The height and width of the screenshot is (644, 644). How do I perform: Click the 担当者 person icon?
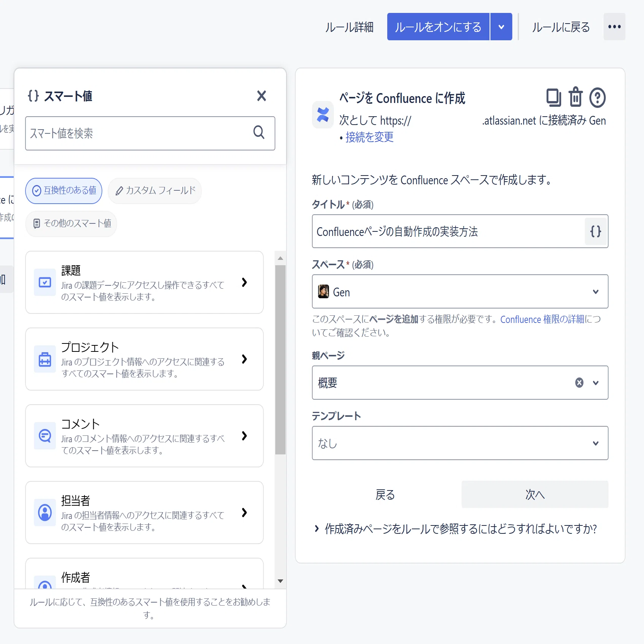pos(45,513)
